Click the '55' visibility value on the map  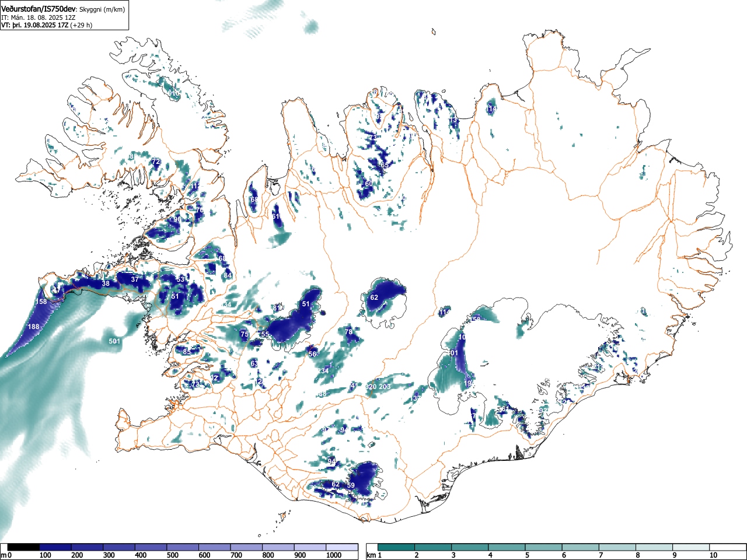pyautogui.click(x=265, y=335)
